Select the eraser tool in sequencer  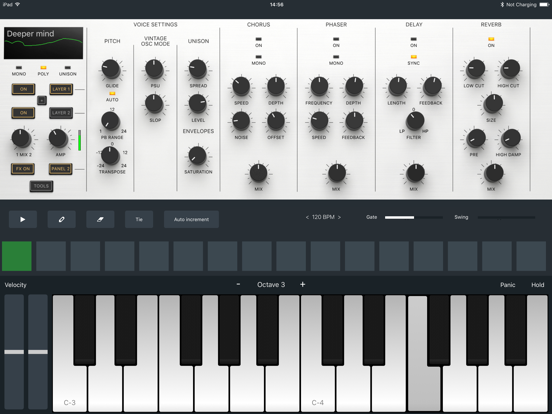[100, 219]
